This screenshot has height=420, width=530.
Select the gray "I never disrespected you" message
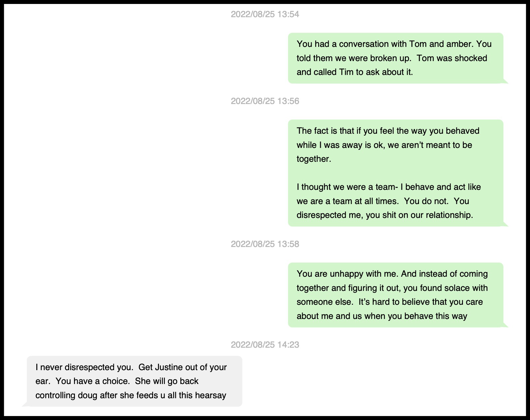134,381
